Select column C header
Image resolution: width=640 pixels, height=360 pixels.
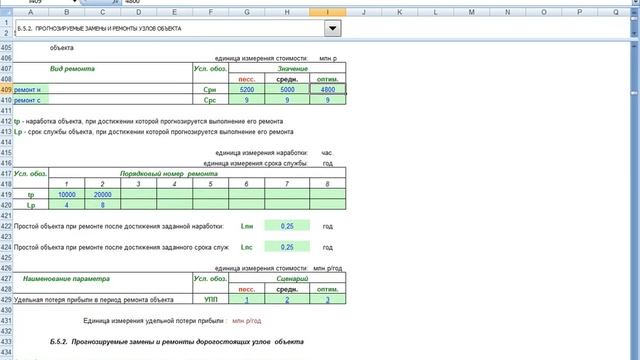[102, 12]
